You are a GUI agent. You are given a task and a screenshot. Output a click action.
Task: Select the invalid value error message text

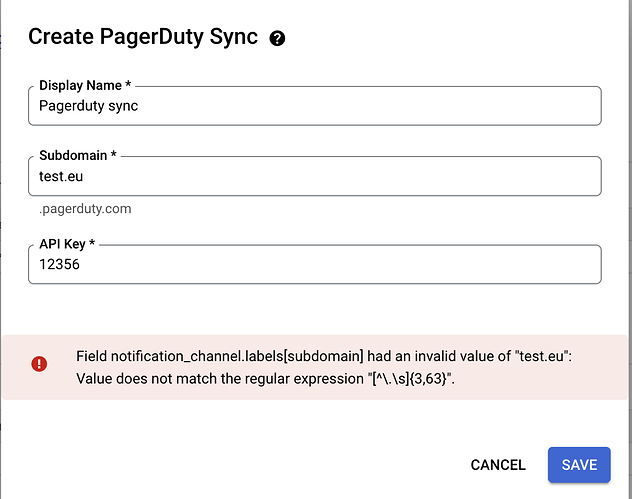tap(324, 367)
